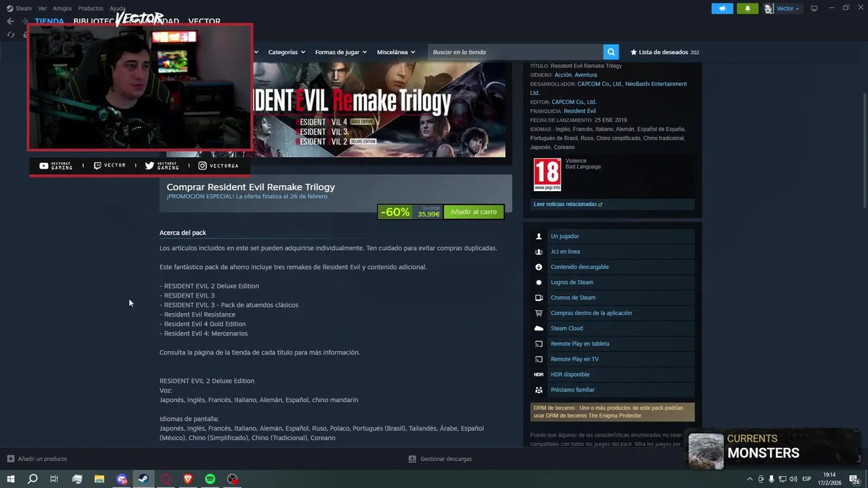Image resolution: width=868 pixels, height=488 pixels.
Task: Click the blue announcements megaphone icon
Action: point(722,8)
